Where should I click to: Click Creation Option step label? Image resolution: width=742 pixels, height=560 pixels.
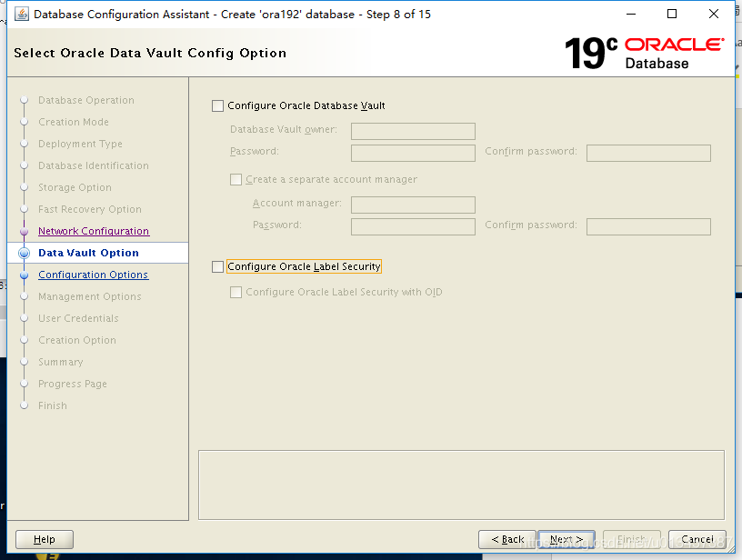(x=76, y=340)
